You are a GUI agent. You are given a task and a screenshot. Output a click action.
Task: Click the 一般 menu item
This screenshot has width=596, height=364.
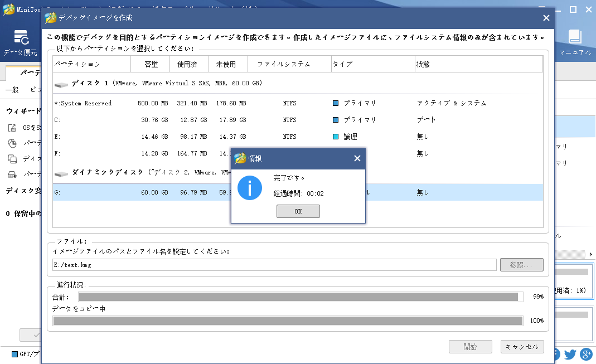[x=12, y=90]
